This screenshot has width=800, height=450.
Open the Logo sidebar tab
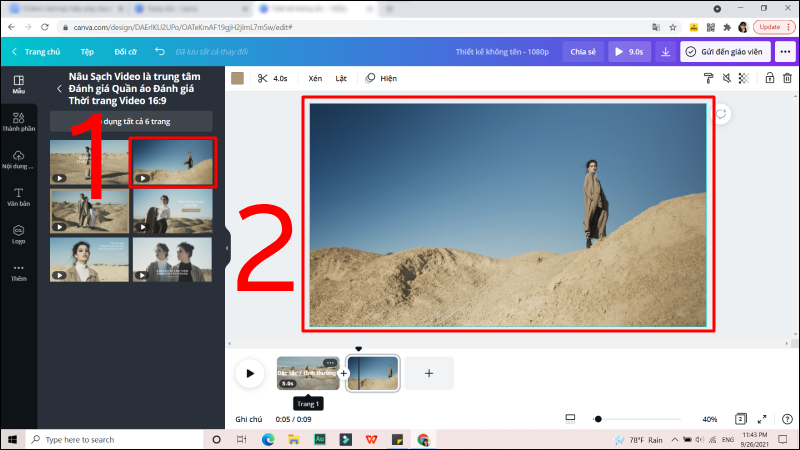pyautogui.click(x=19, y=234)
